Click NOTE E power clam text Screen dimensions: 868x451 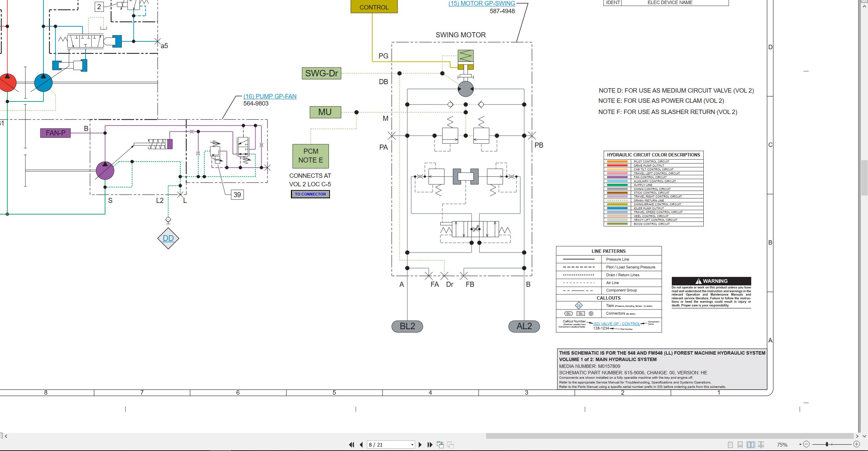tap(661, 101)
